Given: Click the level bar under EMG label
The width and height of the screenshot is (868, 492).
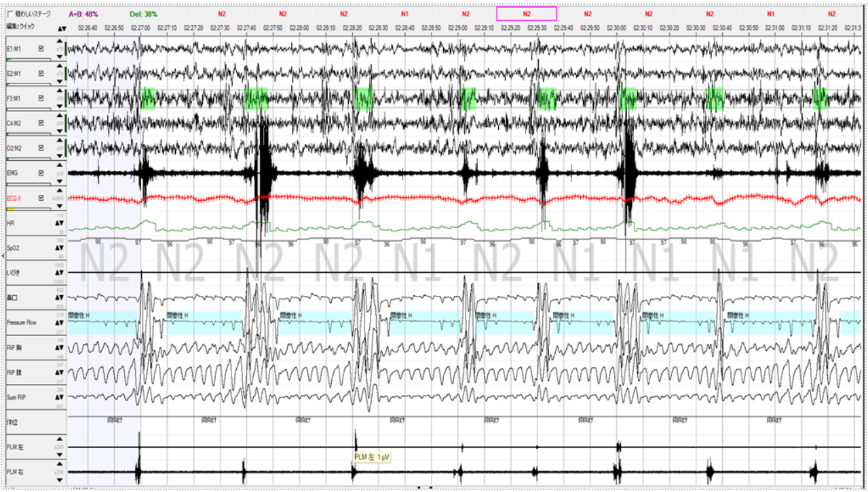Looking at the screenshot, I should (28, 184).
